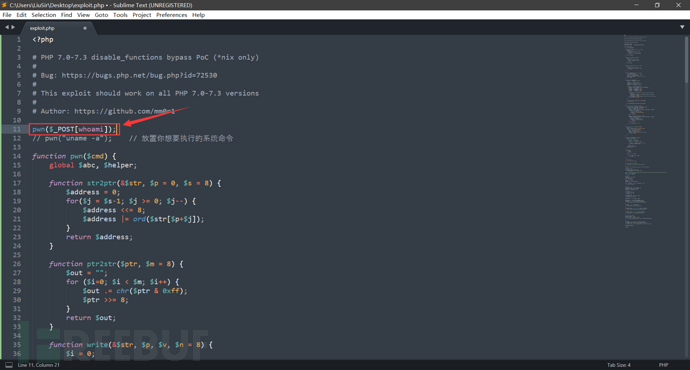Click the bugs.php.net bug URL comment
Viewport: 690px width, 370px height.
click(x=125, y=75)
